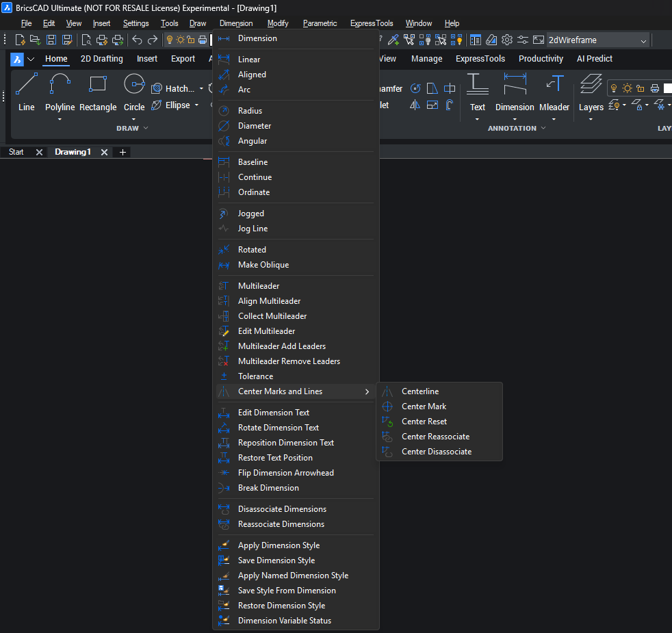Choose Jogged dimension menu entry
This screenshot has width=672, height=633.
(x=296, y=214)
